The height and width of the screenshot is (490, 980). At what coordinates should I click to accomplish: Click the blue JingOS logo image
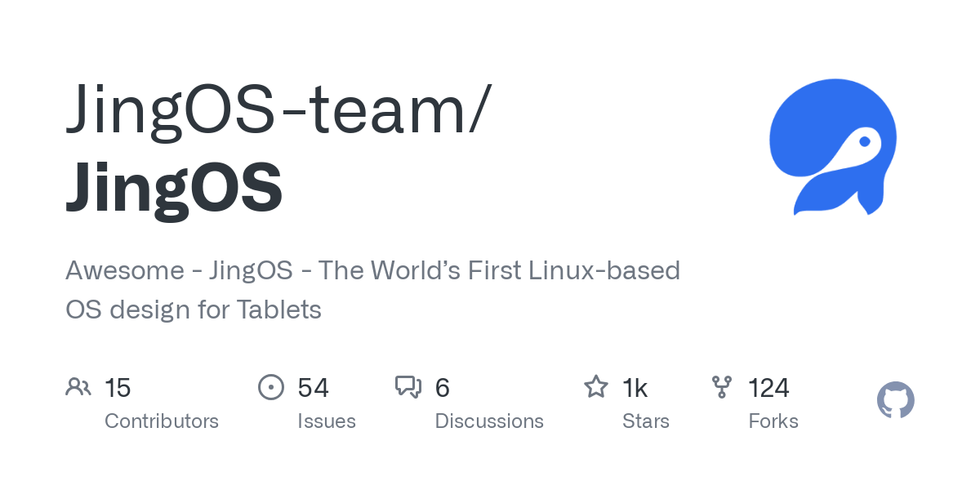click(x=833, y=147)
